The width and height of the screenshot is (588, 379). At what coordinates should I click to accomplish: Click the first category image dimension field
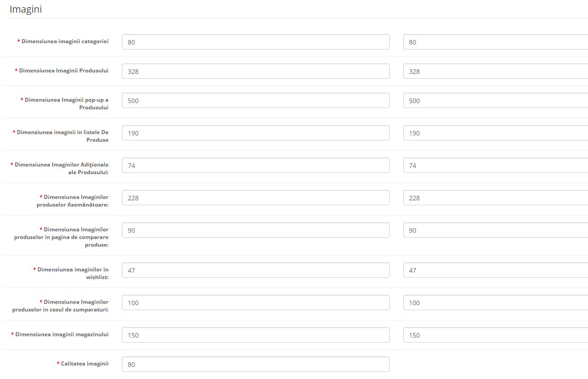pos(255,42)
